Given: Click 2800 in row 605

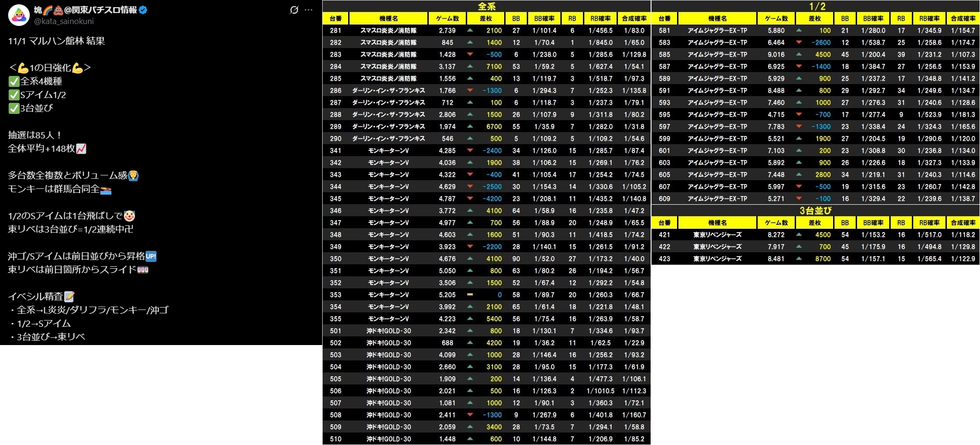Looking at the screenshot, I should click(x=823, y=174).
